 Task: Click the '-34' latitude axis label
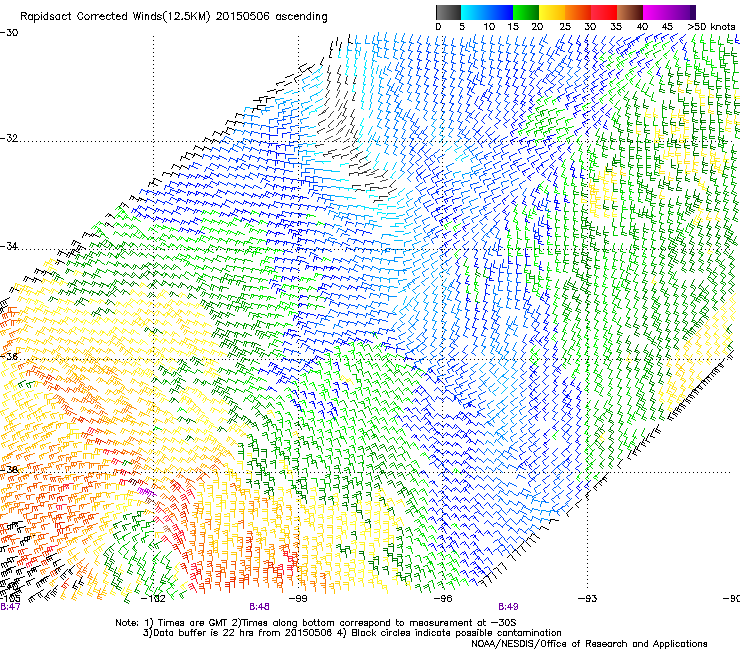9,246
